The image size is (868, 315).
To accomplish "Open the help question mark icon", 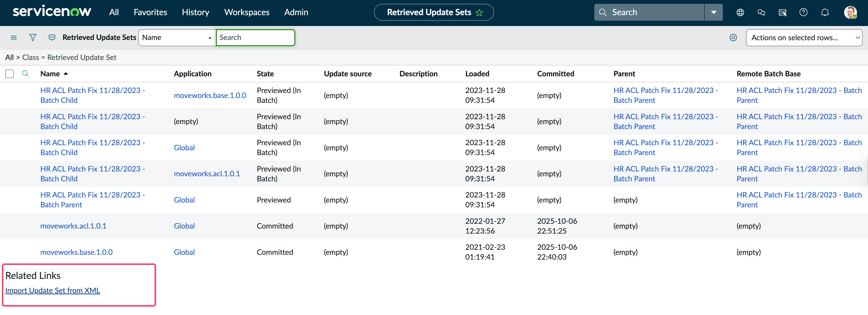I will click(x=803, y=13).
